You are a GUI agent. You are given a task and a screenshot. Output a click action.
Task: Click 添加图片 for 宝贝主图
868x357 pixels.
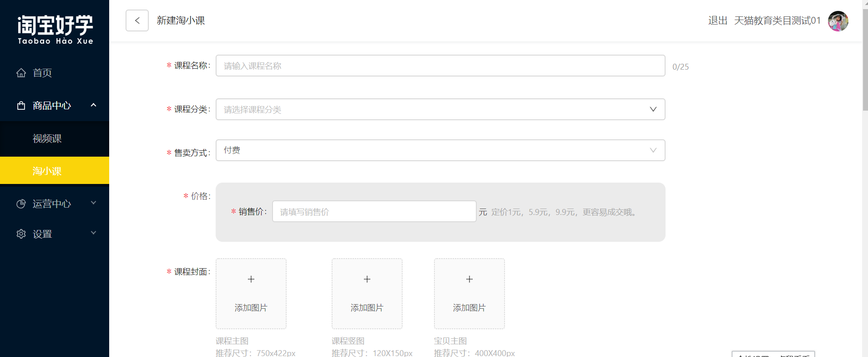point(469,308)
